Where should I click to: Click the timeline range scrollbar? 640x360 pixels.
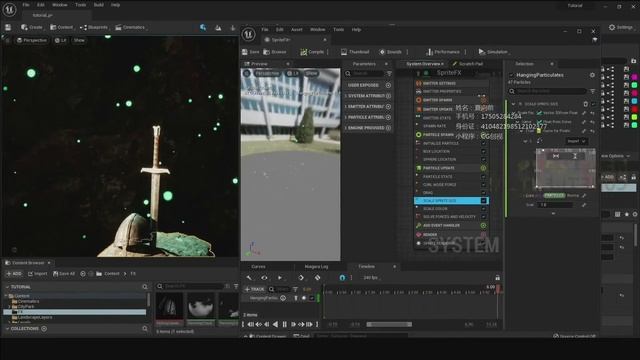click(389, 324)
